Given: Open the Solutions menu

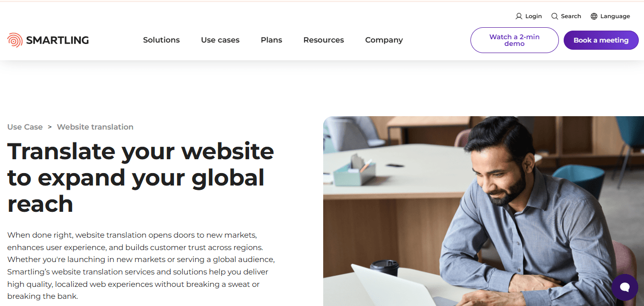Looking at the screenshot, I should click(162, 40).
